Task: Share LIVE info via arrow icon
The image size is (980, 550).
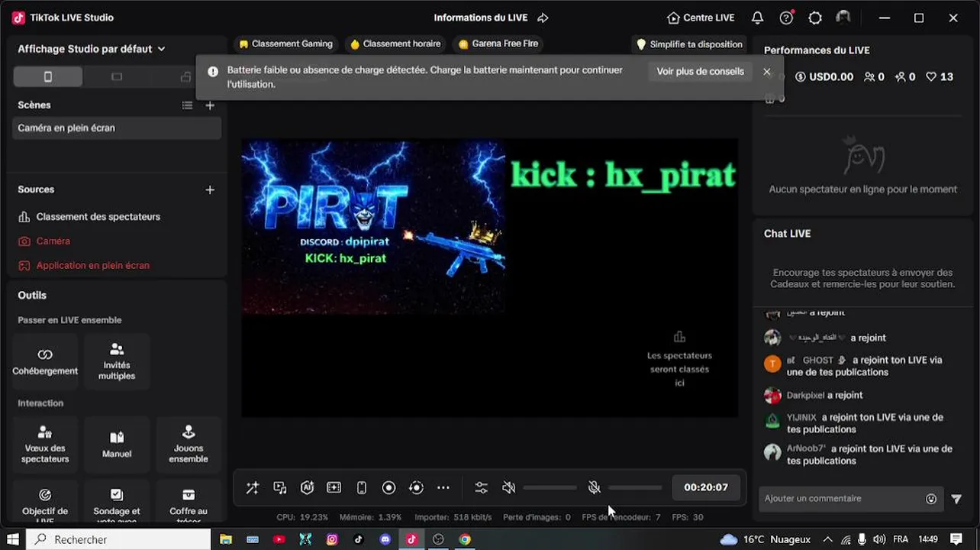Action: (x=543, y=18)
